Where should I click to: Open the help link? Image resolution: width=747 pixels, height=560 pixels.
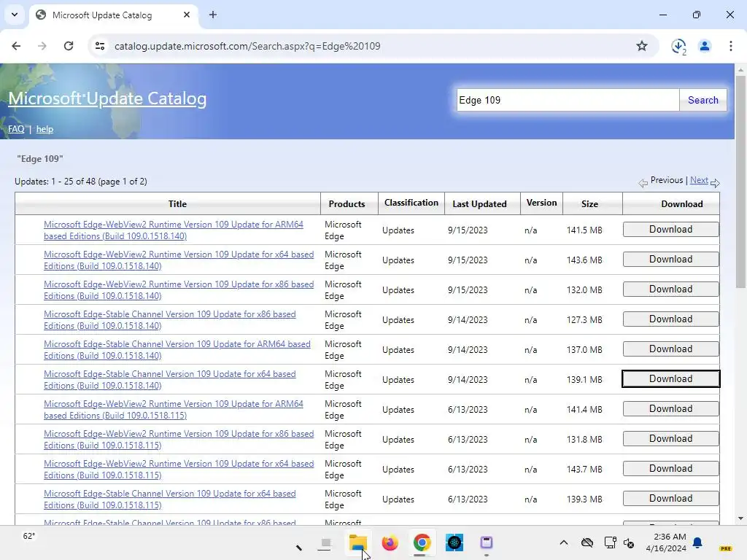tap(44, 129)
